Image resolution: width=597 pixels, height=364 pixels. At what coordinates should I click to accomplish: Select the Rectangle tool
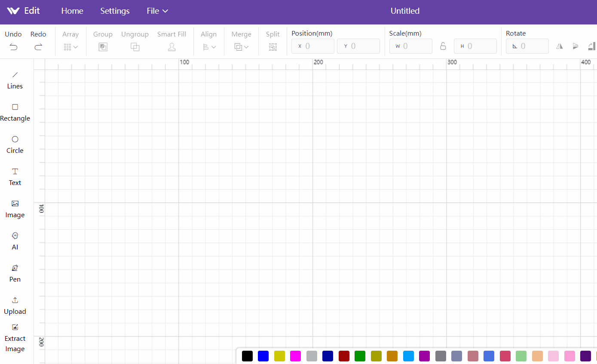pos(15,112)
